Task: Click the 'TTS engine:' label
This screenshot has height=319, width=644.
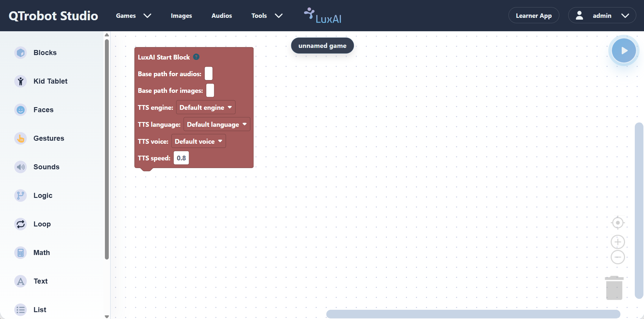Action: [x=155, y=108]
